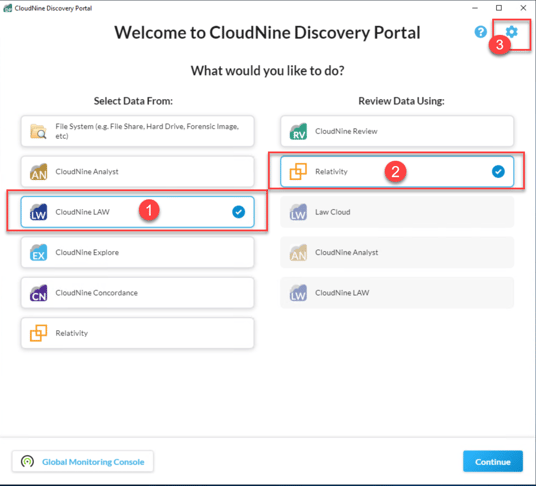This screenshot has height=486, width=536.
Task: Click the Relativity source icon under Select Data From
Action: pyautogui.click(x=38, y=333)
